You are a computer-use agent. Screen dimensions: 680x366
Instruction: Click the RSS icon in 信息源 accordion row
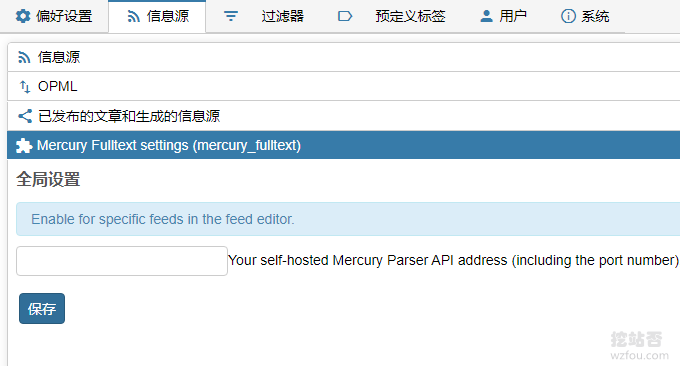24,57
